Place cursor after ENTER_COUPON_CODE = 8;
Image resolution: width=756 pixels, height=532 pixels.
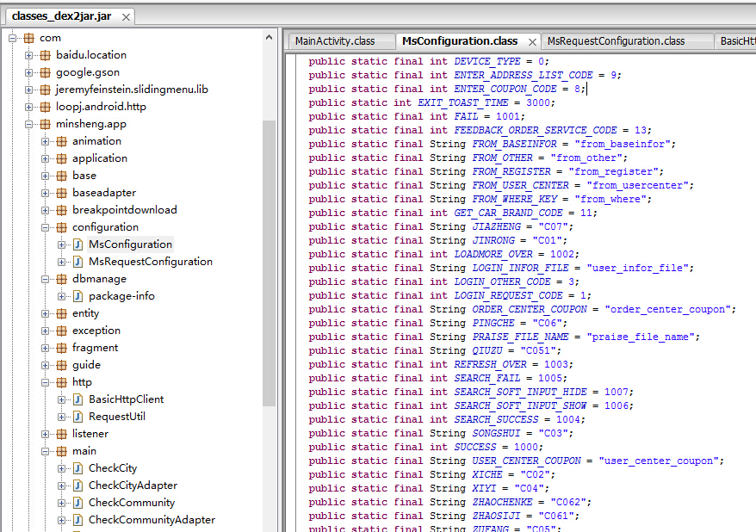586,90
